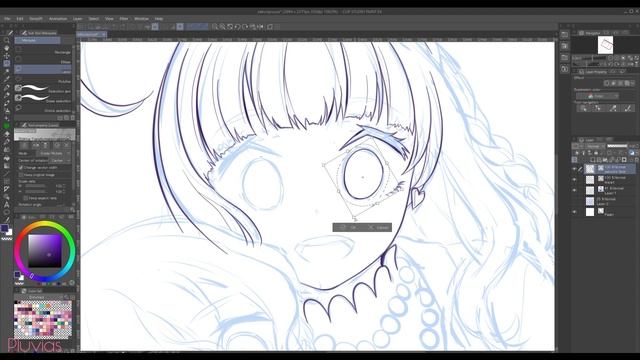Hide the selected top vector layer
This screenshot has width=640, height=360.
[x=574, y=169]
